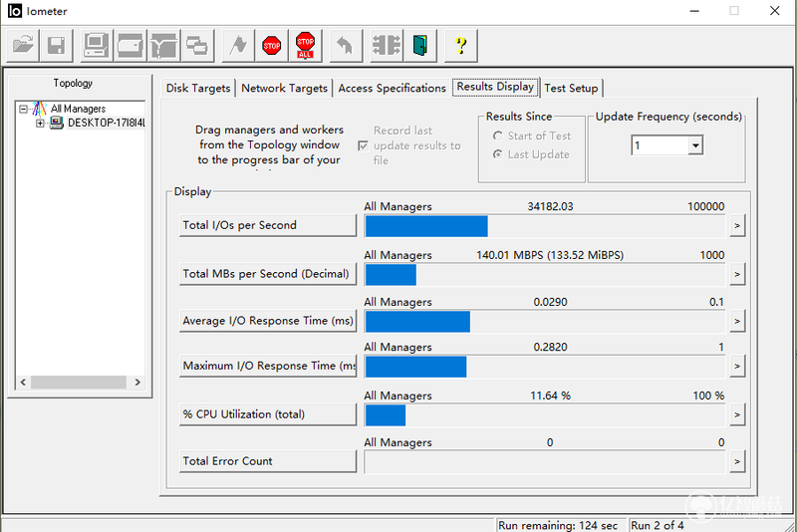Open chart arrow for Maximum I/O Response Time
The width and height of the screenshot is (797, 532).
[x=737, y=367]
